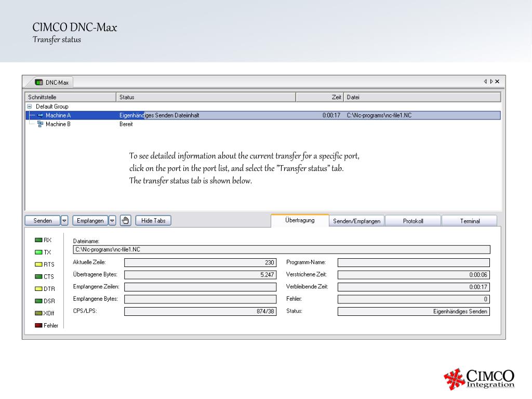
Task: Click the Machine B port icon
Action: pyautogui.click(x=40, y=124)
